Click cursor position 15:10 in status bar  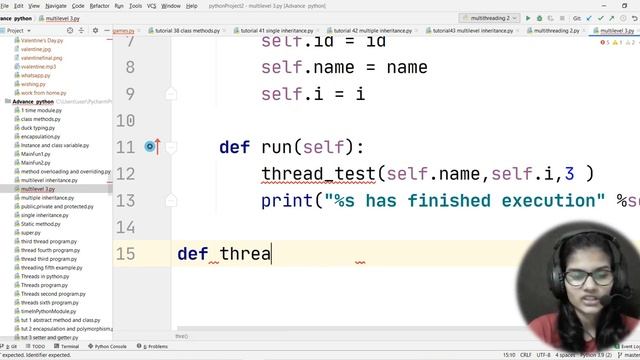(509, 355)
